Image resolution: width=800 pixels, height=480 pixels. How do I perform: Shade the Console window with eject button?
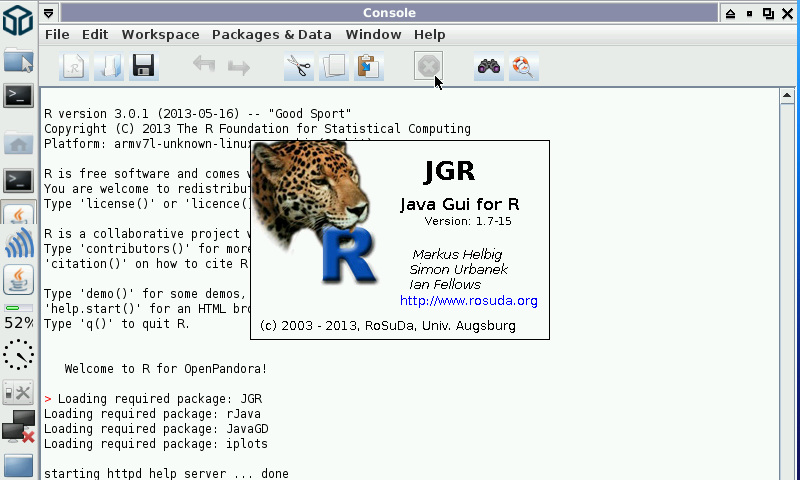730,14
